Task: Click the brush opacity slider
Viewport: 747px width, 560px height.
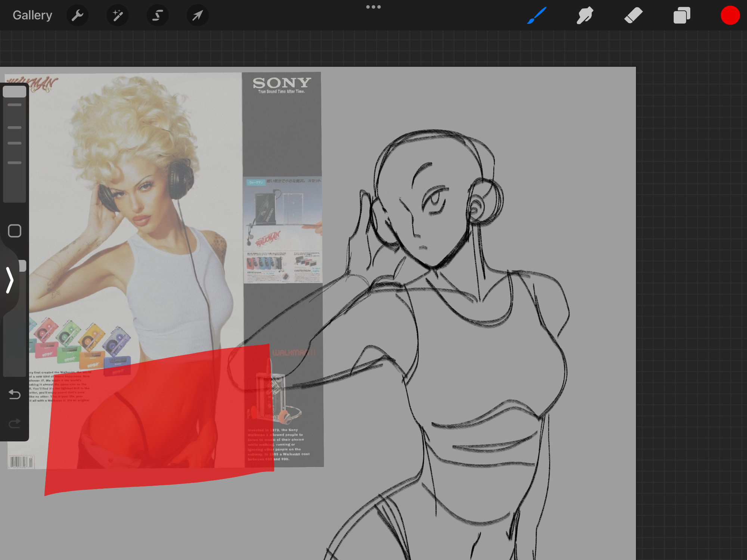Action: 15,318
